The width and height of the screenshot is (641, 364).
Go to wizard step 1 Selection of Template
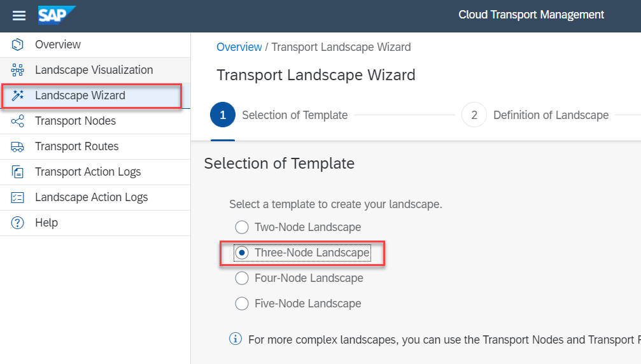coord(223,115)
